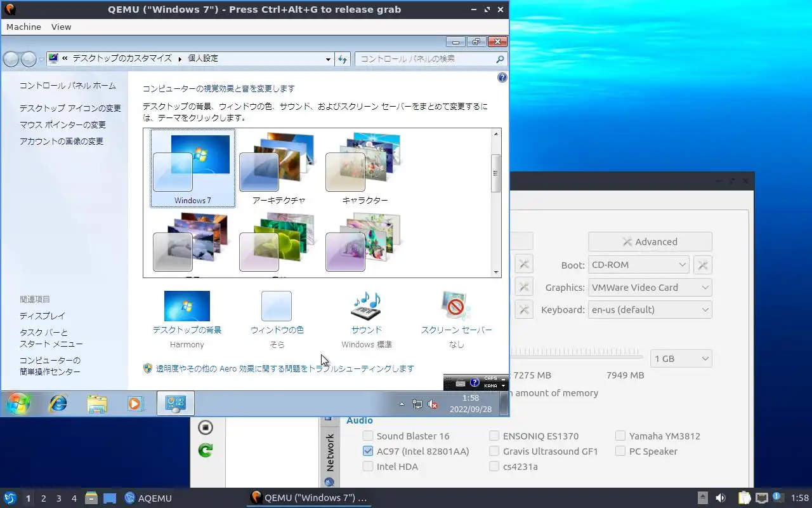This screenshot has height=508, width=812.
Task: Open the Machine menu in QEMU window
Action: tap(23, 27)
